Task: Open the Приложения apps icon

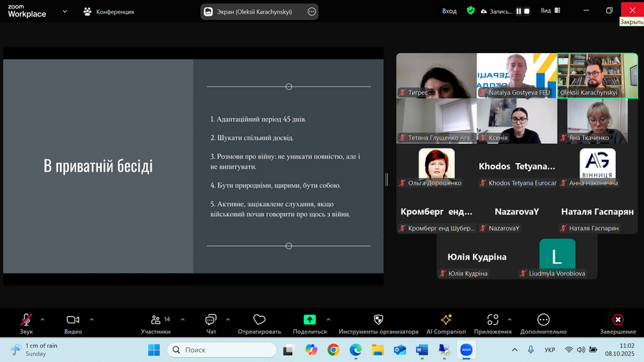Action: click(493, 321)
